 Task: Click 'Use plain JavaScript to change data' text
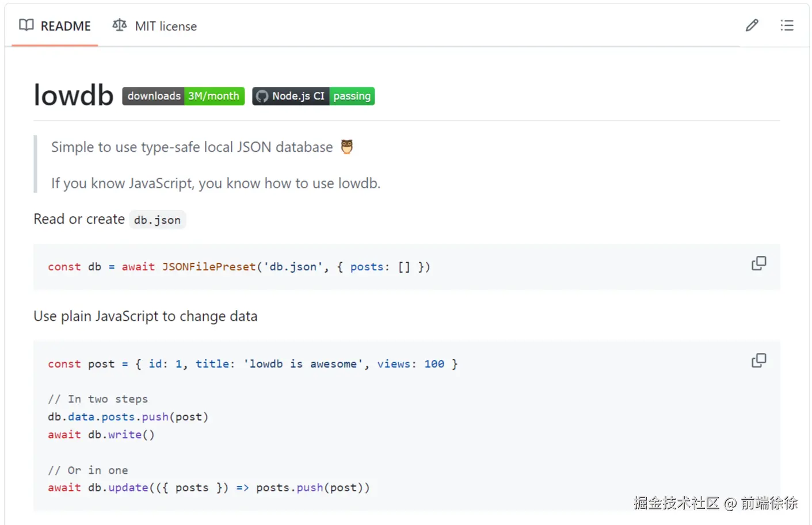pos(146,316)
